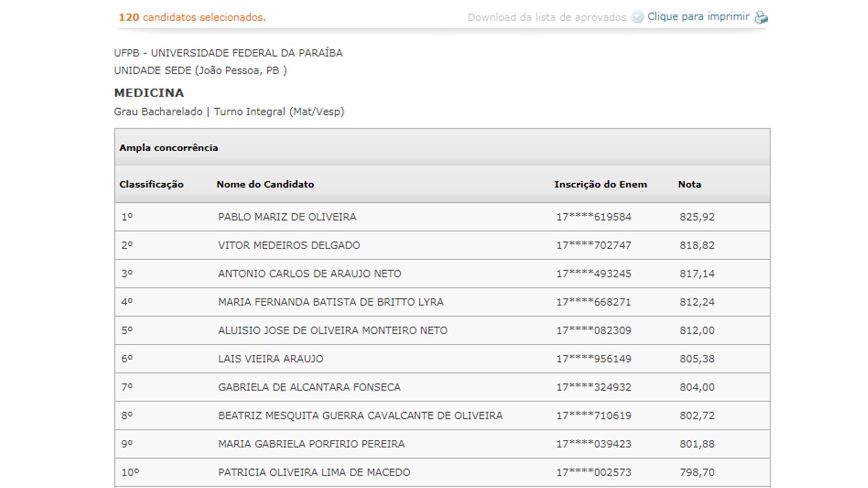Click the printer icon
This screenshot has height=488, width=868.
click(x=761, y=17)
